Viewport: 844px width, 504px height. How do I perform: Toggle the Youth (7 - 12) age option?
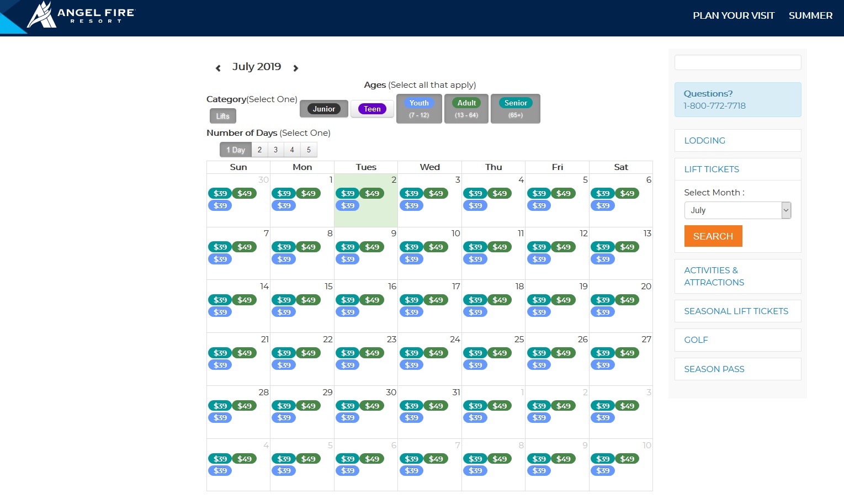(419, 108)
